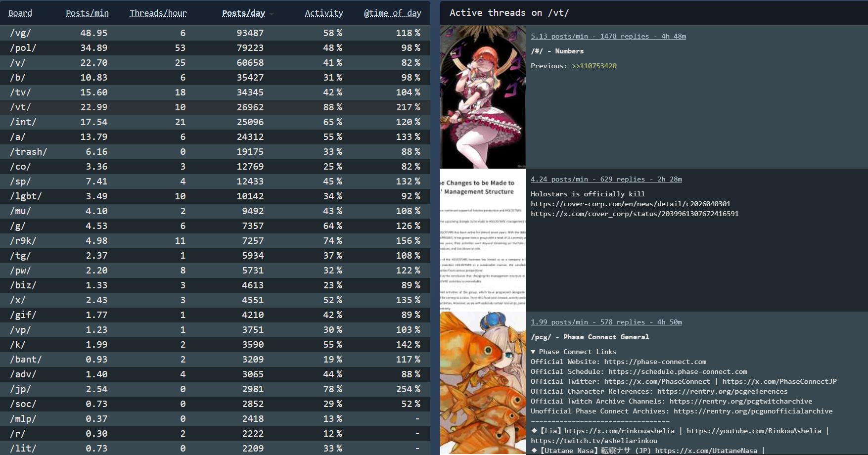Select the /biz/ board row
This screenshot has width=868, height=455.
tap(215, 285)
